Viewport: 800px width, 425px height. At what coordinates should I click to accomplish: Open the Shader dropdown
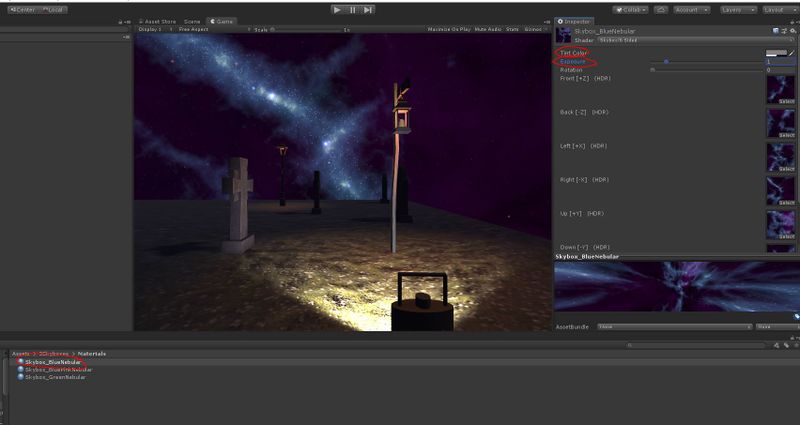pos(696,40)
